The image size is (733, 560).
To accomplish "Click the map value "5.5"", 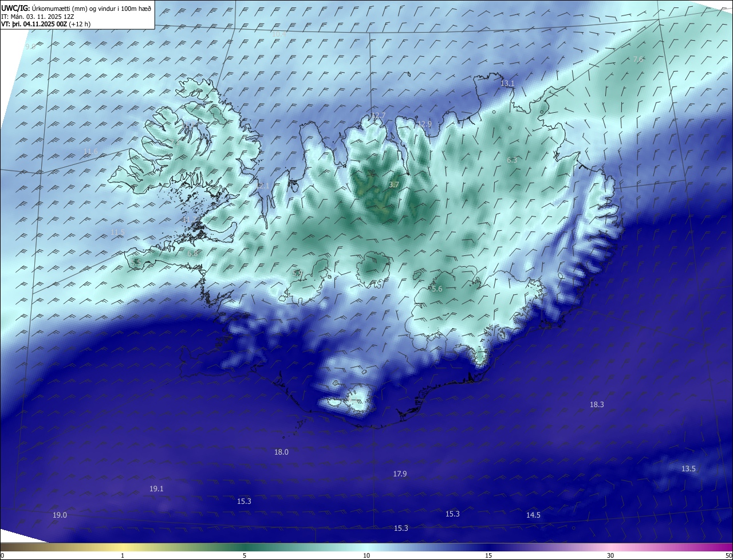I will (136, 262).
